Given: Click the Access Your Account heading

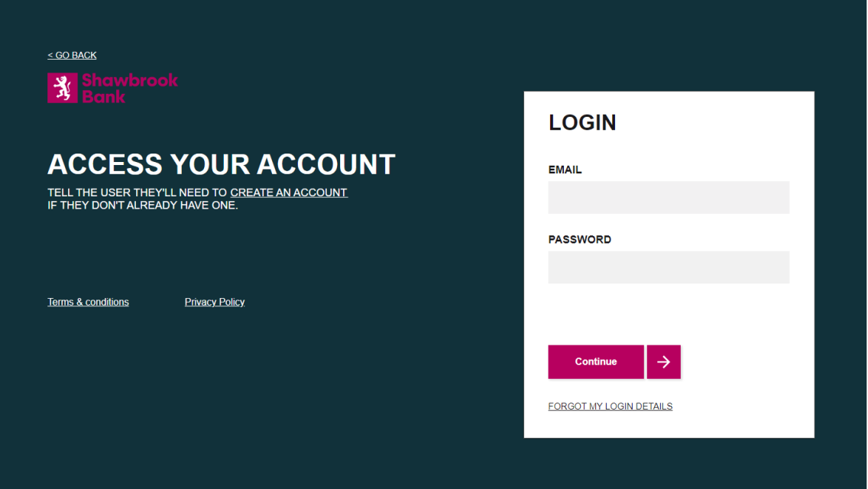Looking at the screenshot, I should 222,164.
